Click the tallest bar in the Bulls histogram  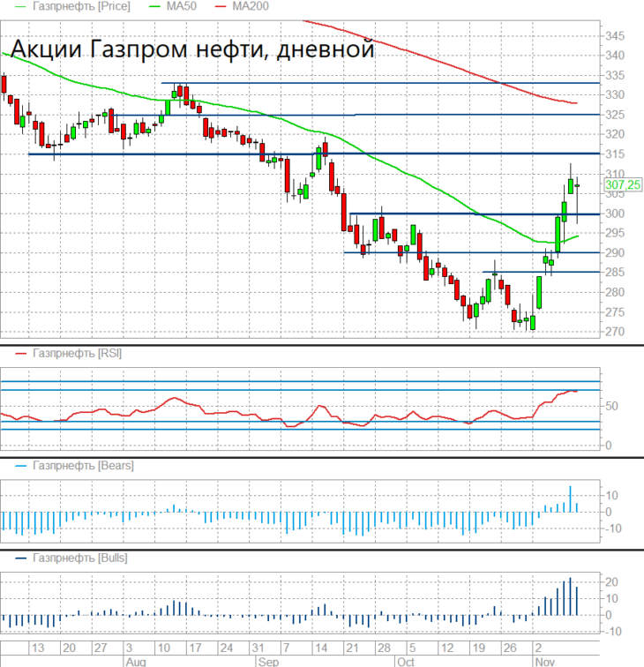(571, 596)
